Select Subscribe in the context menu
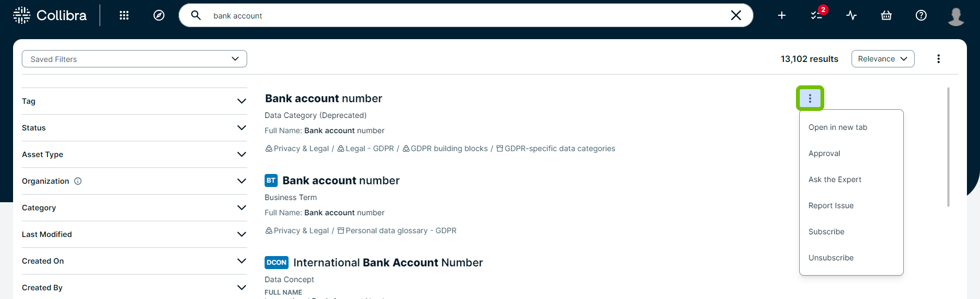The image size is (980, 299). point(826,232)
